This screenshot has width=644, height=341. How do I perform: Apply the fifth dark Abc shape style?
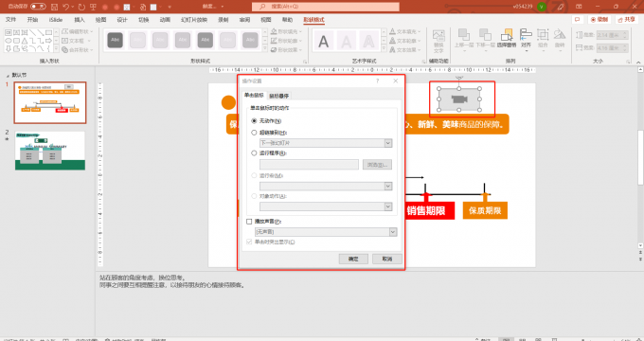click(206, 41)
